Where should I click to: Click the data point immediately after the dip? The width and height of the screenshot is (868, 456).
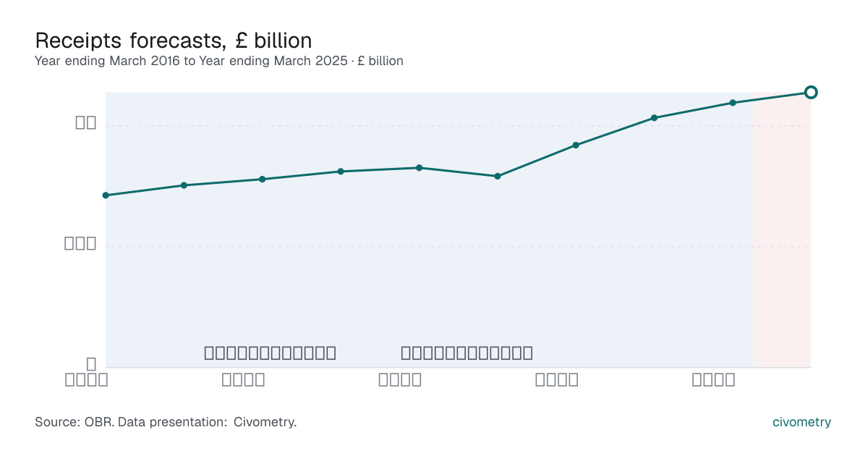coord(576,145)
